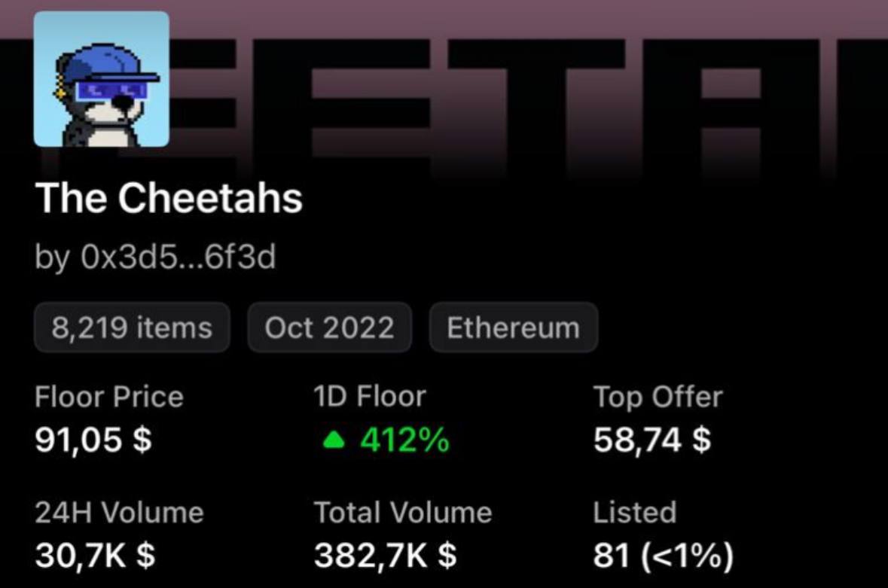888x588 pixels.
Task: Click the Oct 2022 creation date chip
Action: [330, 327]
